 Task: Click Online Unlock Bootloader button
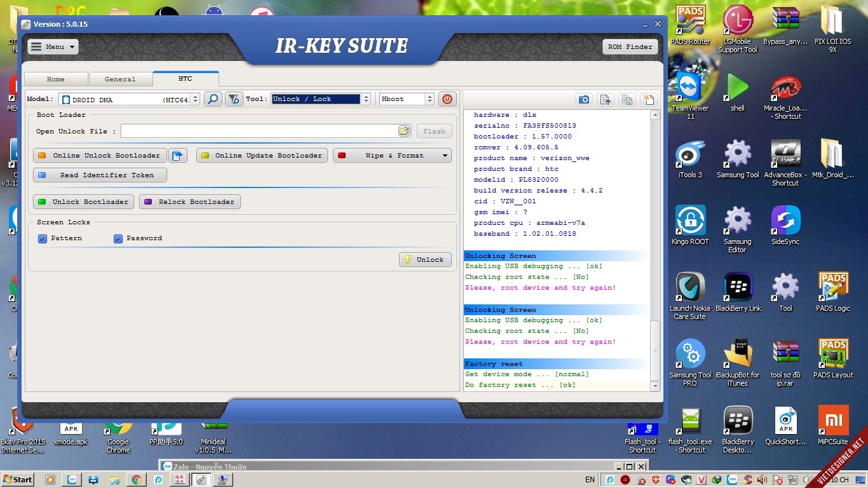[x=100, y=156]
